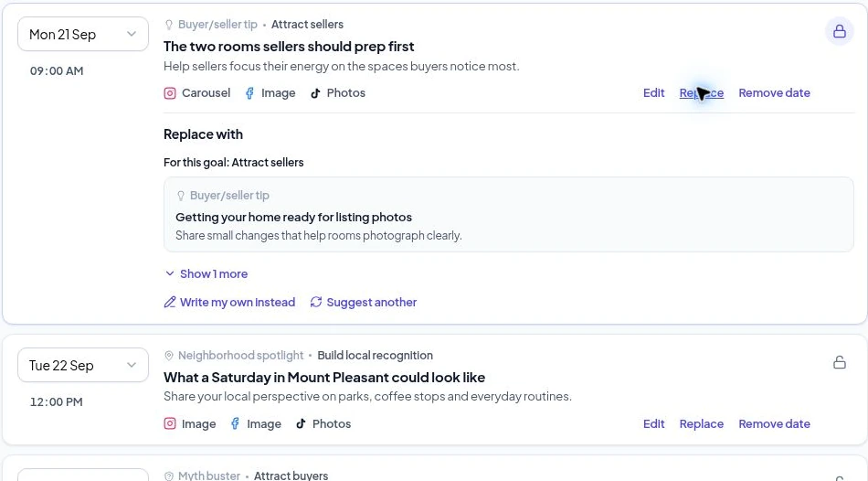Lock the Tue 22 Sep post
This screenshot has height=481, width=868.
point(839,362)
